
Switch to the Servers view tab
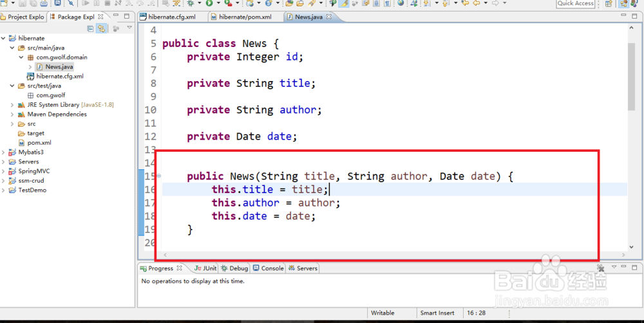[303, 268]
